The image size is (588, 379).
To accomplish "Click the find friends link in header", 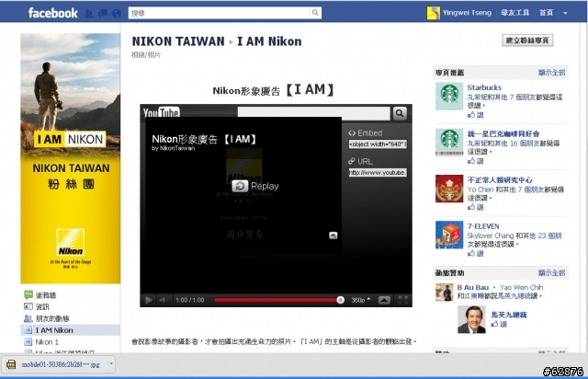I will click(x=514, y=13).
